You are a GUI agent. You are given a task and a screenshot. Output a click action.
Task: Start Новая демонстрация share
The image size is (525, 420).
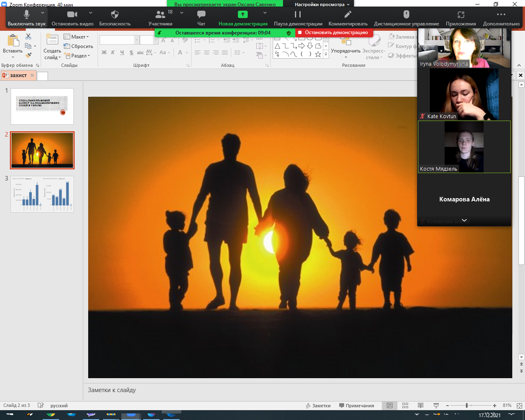click(243, 18)
